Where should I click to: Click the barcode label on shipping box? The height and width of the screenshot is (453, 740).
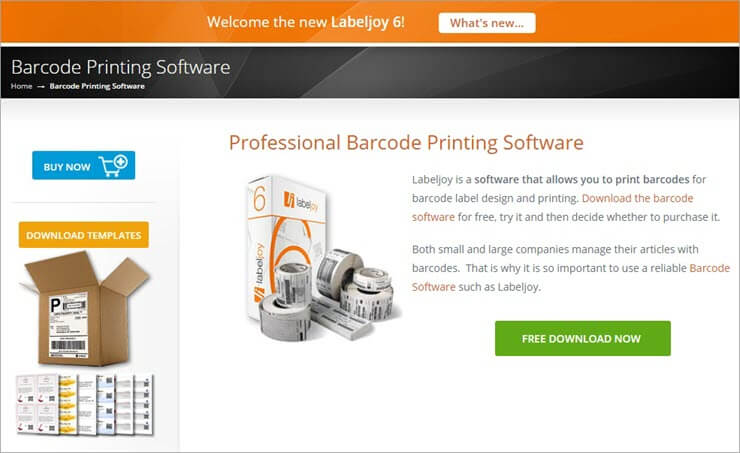pyautogui.click(x=69, y=324)
